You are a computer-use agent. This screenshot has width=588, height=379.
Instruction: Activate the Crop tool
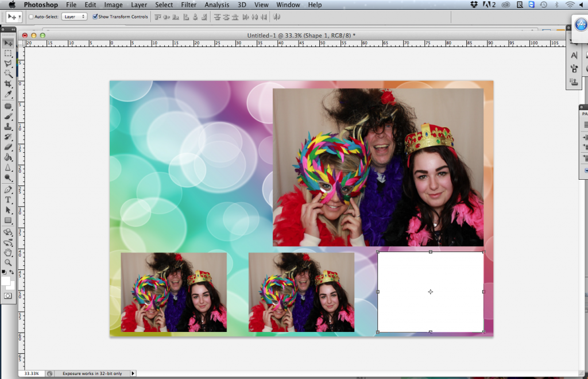pos(9,84)
